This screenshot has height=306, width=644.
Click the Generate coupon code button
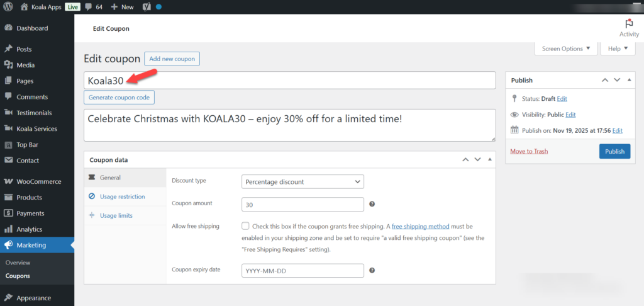click(x=119, y=98)
